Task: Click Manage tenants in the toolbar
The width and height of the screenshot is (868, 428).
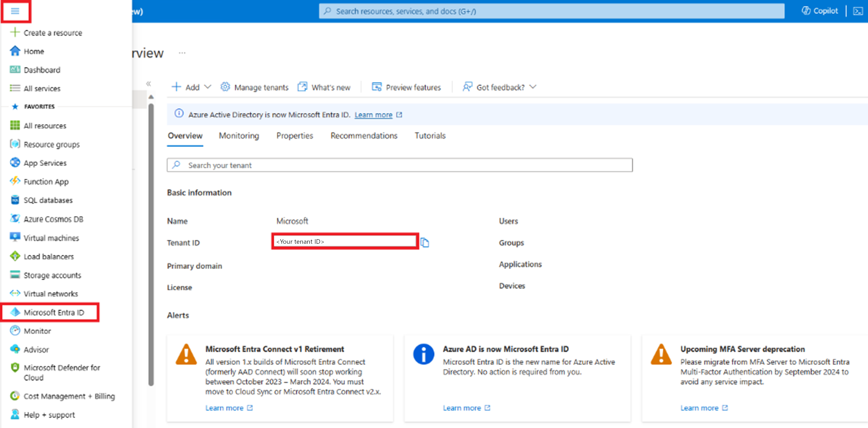Action: click(x=254, y=87)
